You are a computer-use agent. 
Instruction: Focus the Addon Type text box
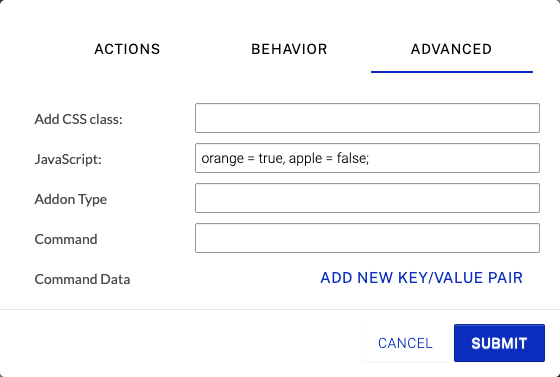[x=367, y=198]
